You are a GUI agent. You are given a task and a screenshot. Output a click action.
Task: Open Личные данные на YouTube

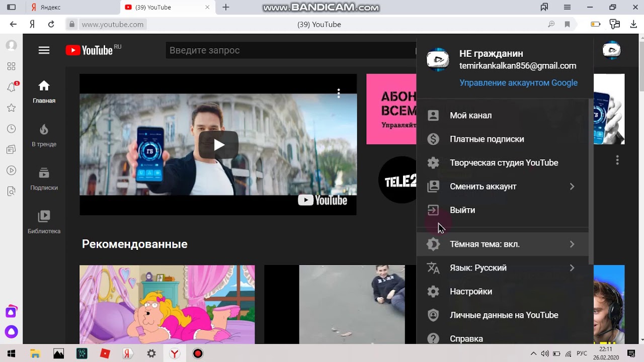502,315
